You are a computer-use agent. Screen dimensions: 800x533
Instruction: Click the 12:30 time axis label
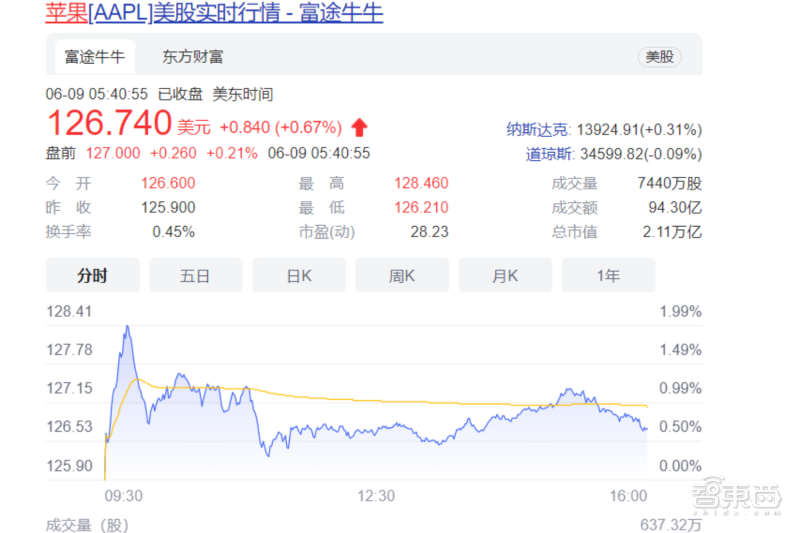[x=376, y=496]
